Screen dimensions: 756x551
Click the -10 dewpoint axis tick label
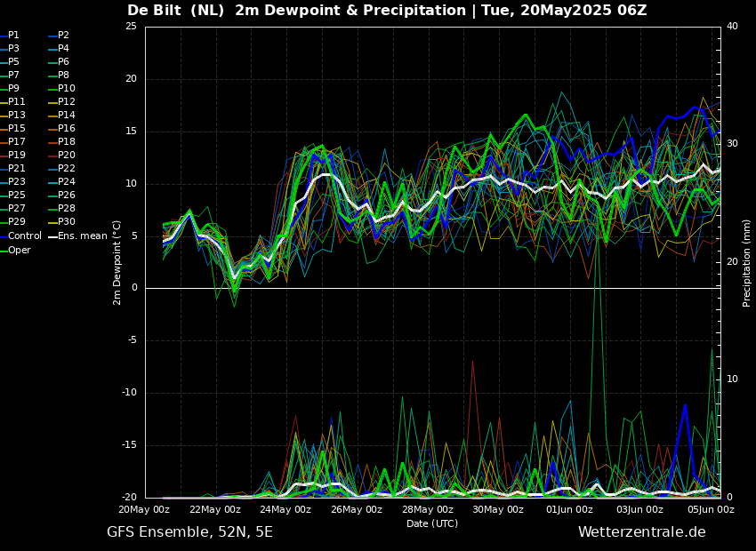[129, 393]
